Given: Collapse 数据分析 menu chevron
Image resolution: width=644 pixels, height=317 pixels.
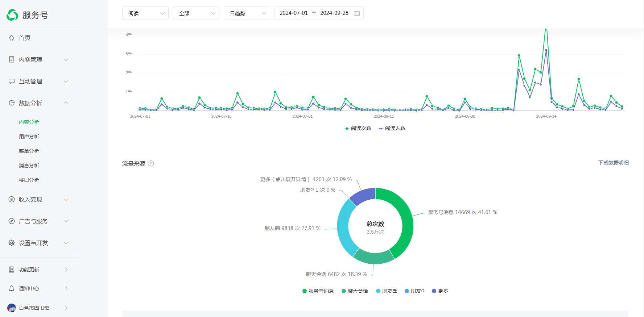Looking at the screenshot, I should tap(66, 103).
